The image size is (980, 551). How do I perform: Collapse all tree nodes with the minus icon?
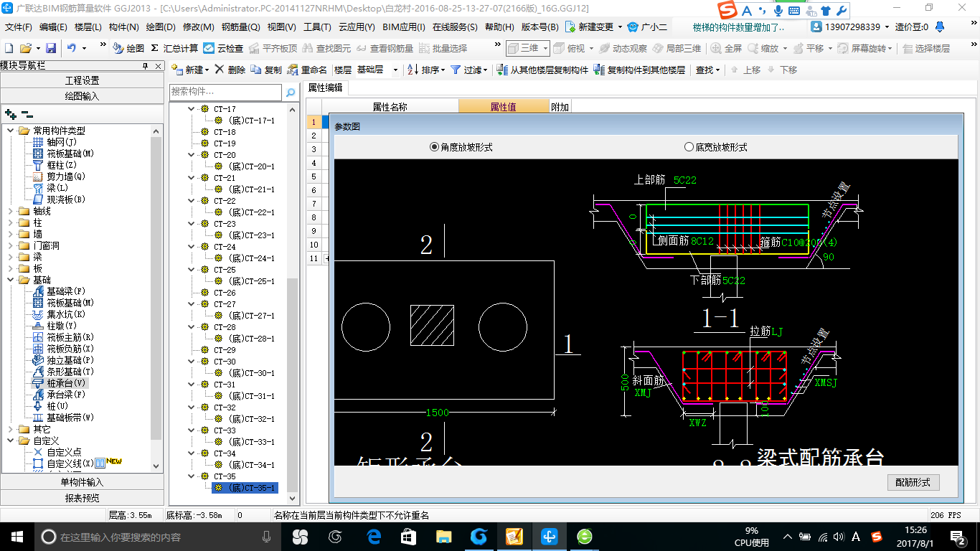pyautogui.click(x=27, y=113)
